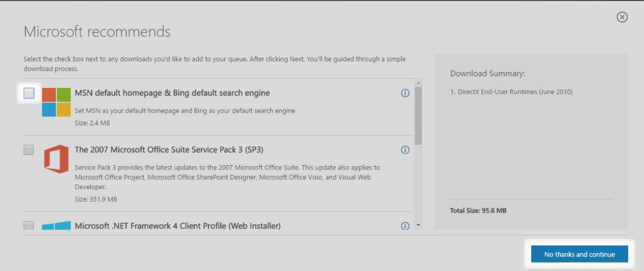Click the Microsoft recommends heading
This screenshot has height=271, width=644.
[97, 31]
